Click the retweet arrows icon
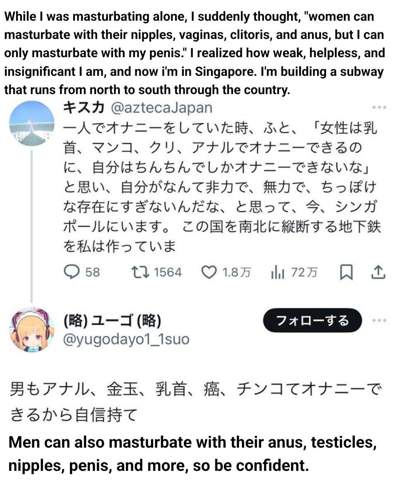 [139, 272]
